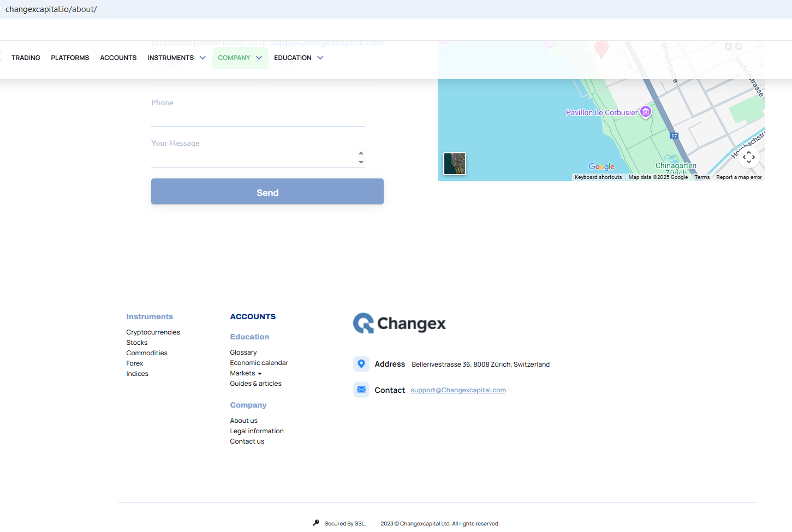
Task: Toggle fullscreen view on the map
Action: coord(748,158)
